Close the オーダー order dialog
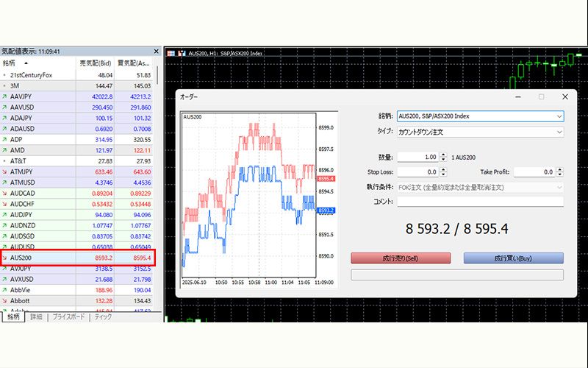The height and width of the screenshot is (368, 588). pos(564,96)
